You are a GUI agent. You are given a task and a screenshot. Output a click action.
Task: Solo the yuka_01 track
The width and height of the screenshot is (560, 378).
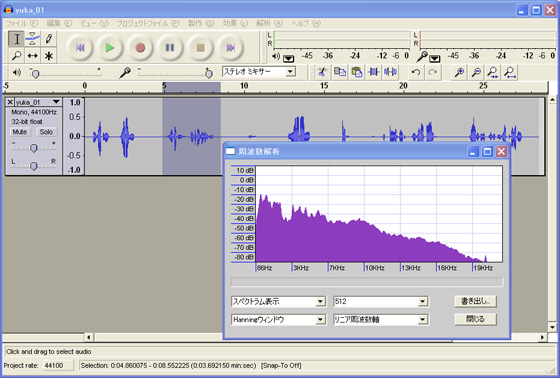(46, 132)
